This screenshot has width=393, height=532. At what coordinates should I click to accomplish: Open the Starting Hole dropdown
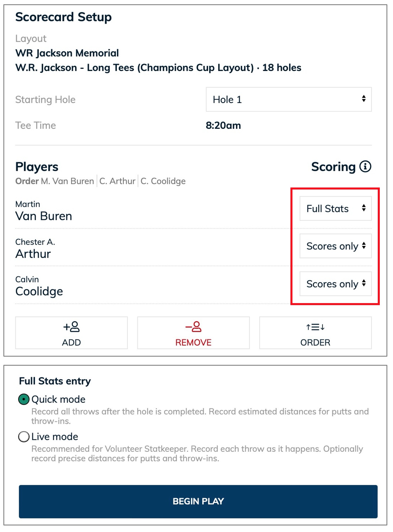(x=289, y=99)
